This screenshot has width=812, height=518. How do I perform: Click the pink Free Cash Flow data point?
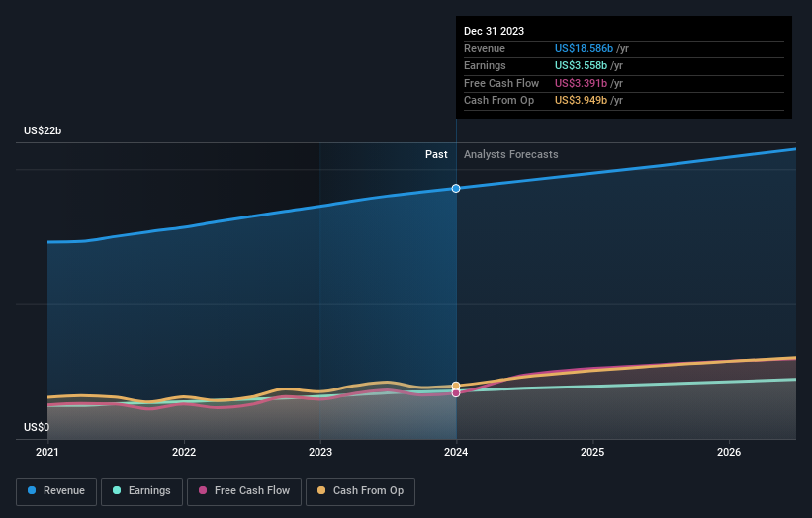[x=456, y=393]
